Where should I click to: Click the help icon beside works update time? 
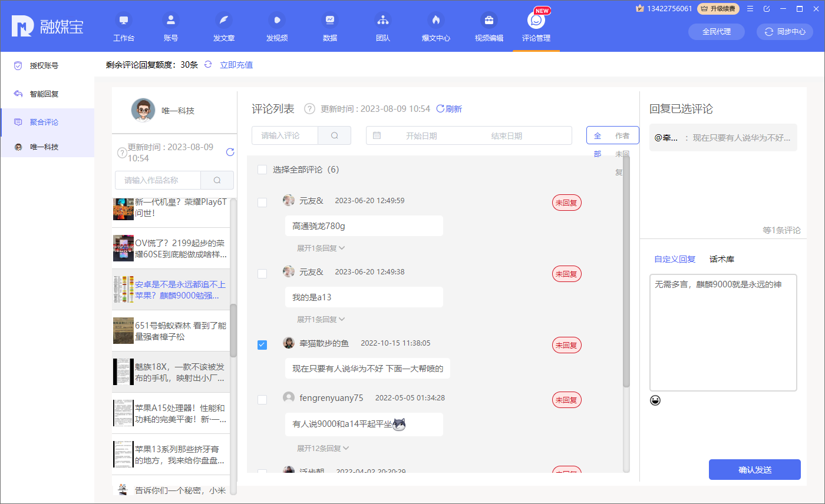(122, 152)
